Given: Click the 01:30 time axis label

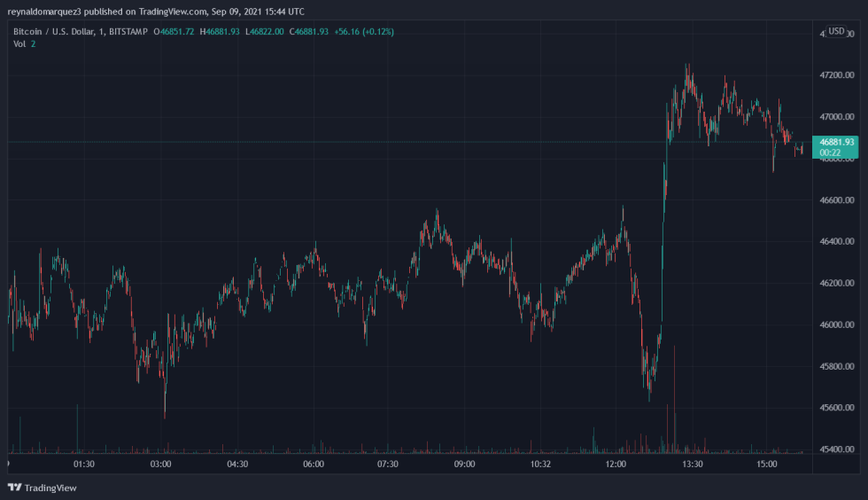Looking at the screenshot, I should [84, 464].
